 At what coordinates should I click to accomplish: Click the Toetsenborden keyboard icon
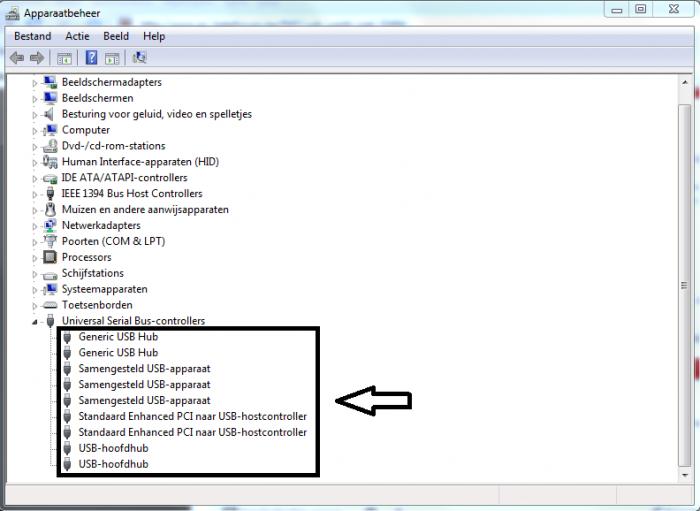coord(50,305)
